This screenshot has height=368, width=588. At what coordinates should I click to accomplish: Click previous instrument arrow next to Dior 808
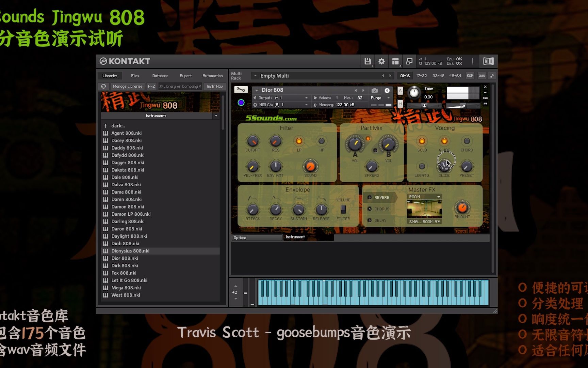click(356, 90)
